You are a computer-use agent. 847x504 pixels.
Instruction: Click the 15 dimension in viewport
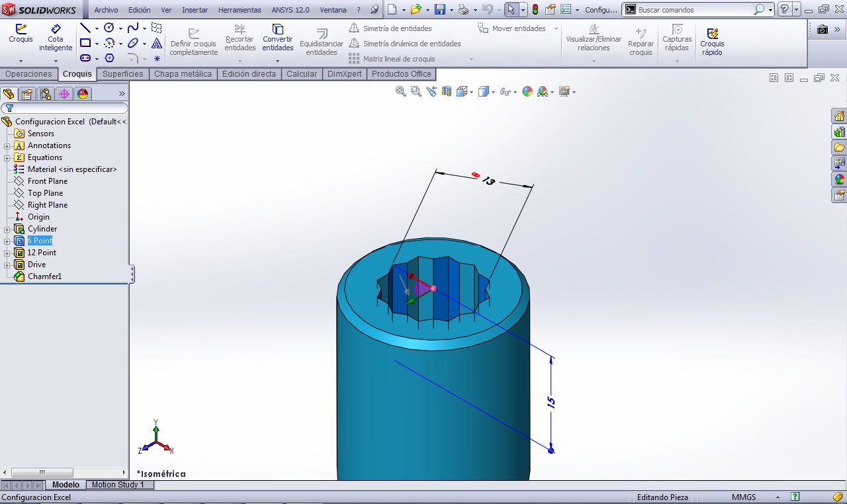(x=551, y=402)
